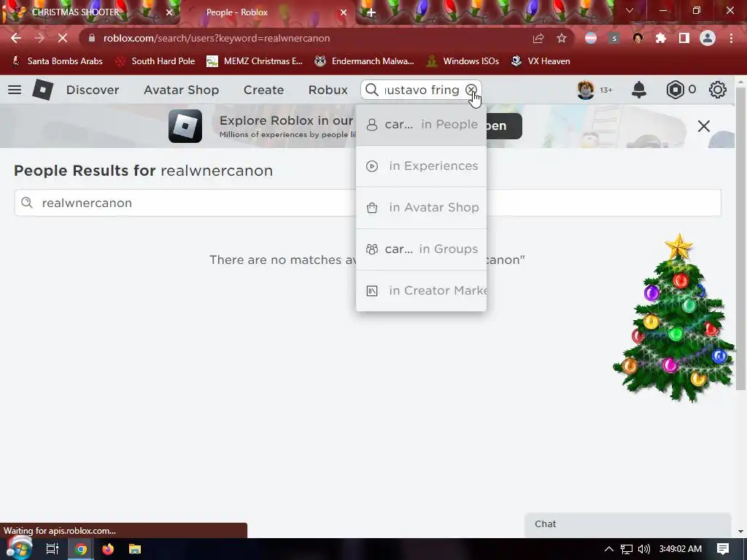The width and height of the screenshot is (747, 560).
Task: Click the page vertical scrollbar
Action: (x=740, y=238)
